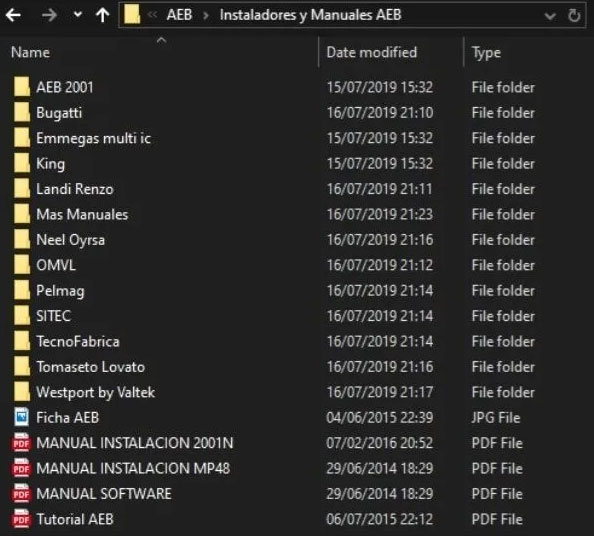
Task: Click the file name 'OMVL'
Action: pos(56,265)
